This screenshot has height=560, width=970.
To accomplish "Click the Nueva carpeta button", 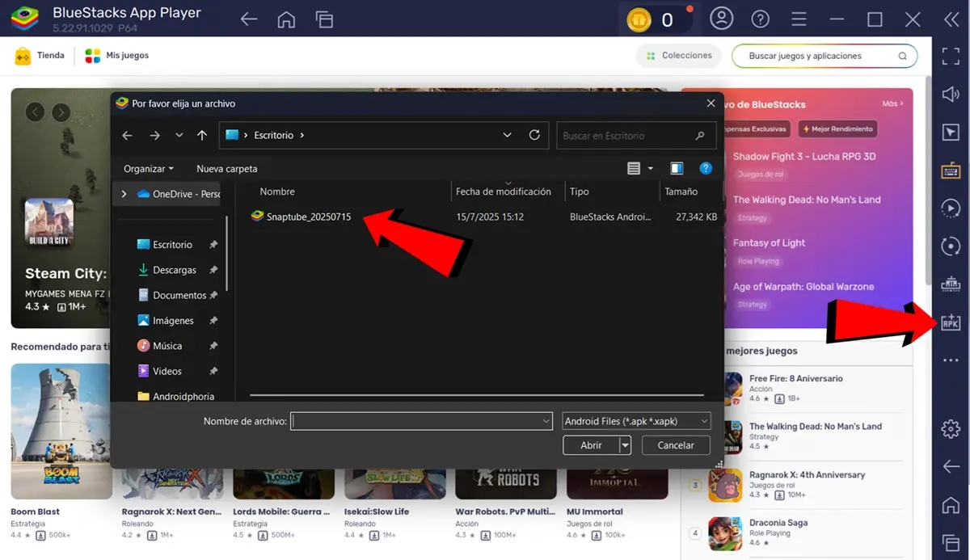I will click(x=227, y=169).
